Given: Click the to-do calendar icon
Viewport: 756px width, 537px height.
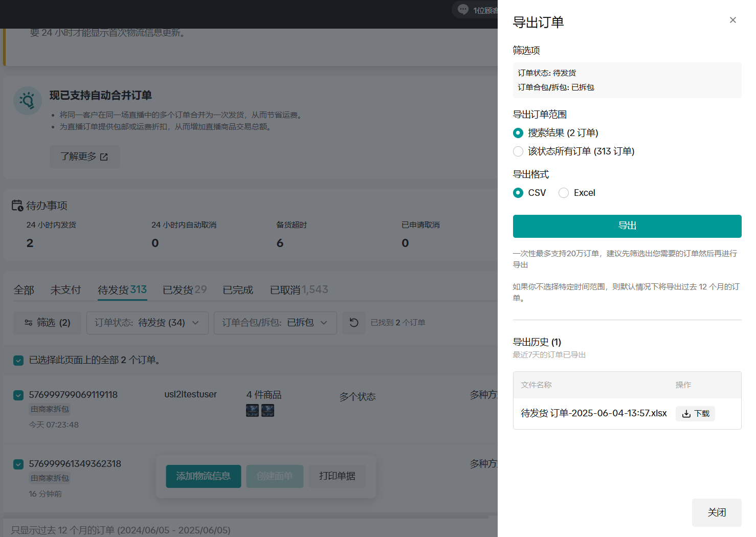Looking at the screenshot, I should coord(17,206).
